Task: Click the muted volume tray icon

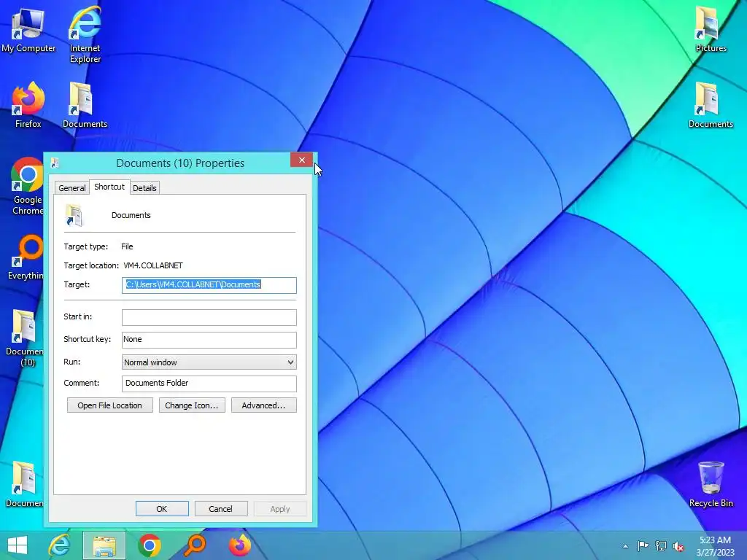Action: 678,546
